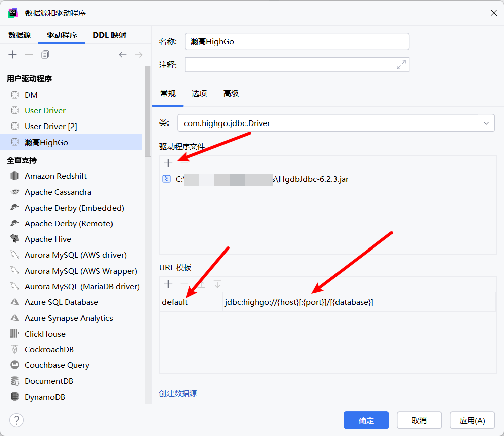Select Aurora MySQL (AWS driver)
This screenshot has width=504, height=436.
(x=71, y=255)
